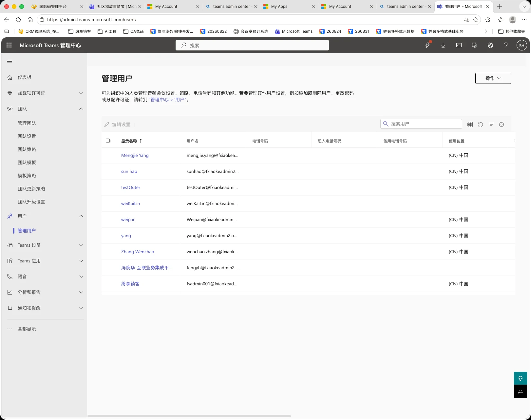Screen dimensions: 531x420
Task: Tick the select-all users checkbox
Action: 108,141
